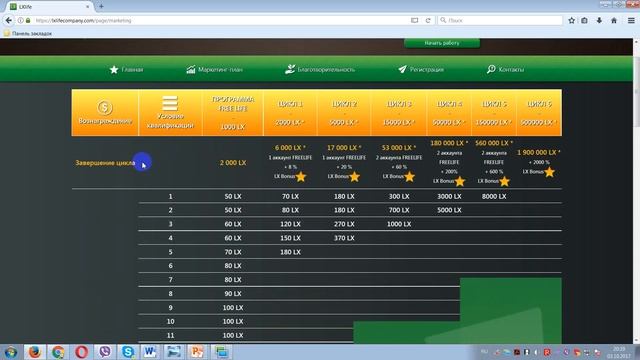Launch Firefox from the taskbar

[x=35, y=352]
